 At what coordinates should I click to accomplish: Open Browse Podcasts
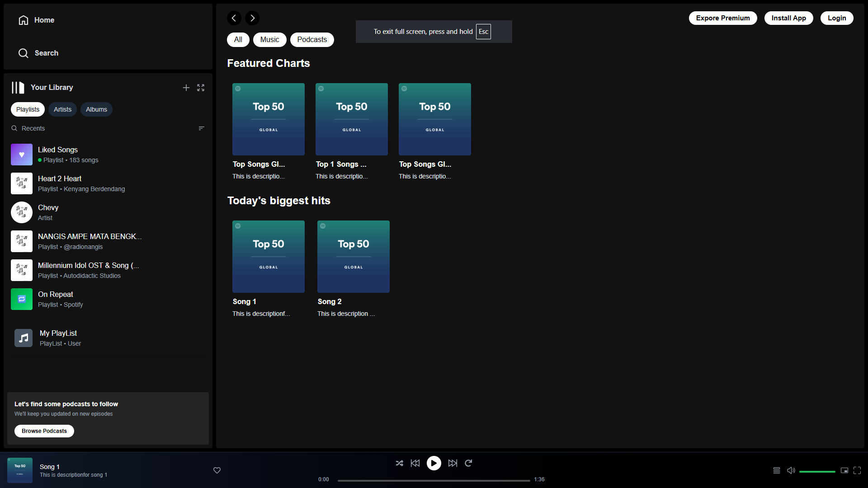point(44,431)
